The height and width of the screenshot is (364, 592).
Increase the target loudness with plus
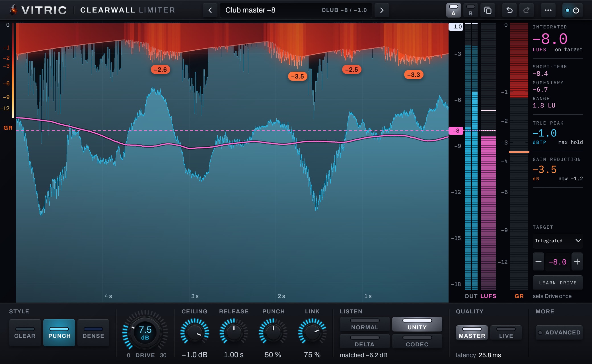[577, 262]
